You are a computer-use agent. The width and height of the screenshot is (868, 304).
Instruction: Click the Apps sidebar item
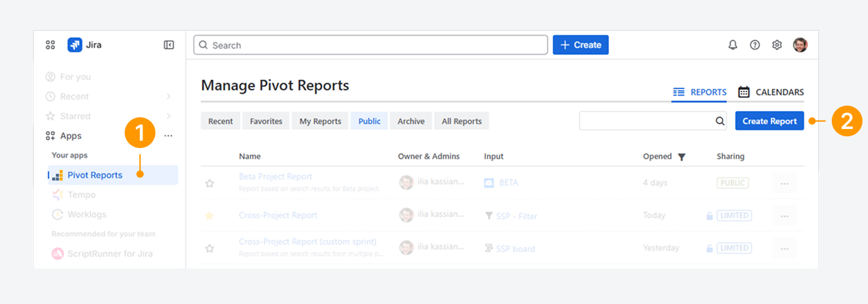(x=71, y=136)
